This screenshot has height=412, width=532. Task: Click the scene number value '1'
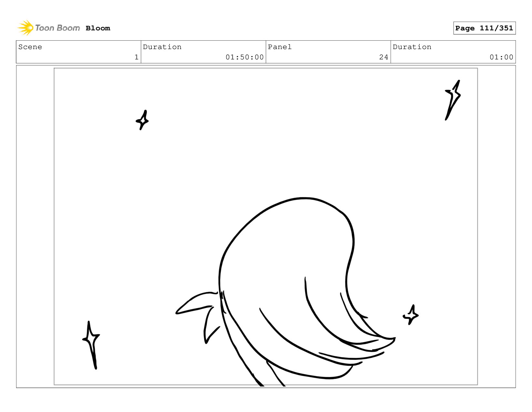click(x=137, y=57)
